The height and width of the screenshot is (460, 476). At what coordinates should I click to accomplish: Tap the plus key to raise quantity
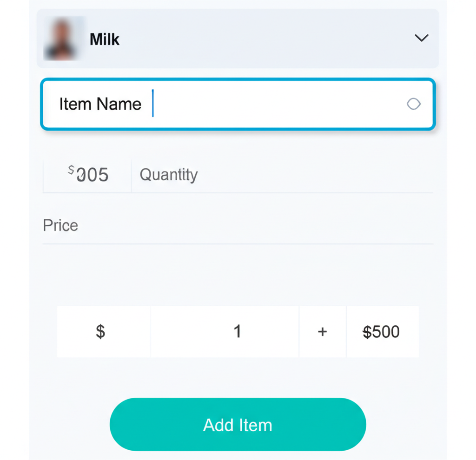coord(322,331)
